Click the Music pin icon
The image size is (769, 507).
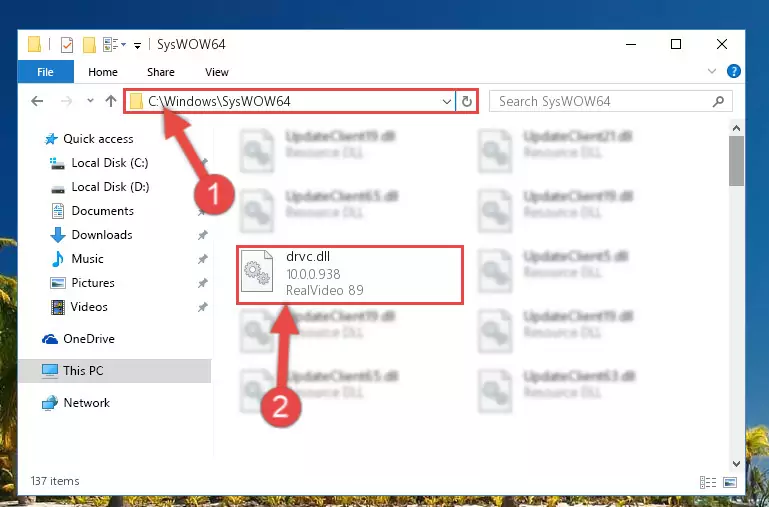[x=203, y=259]
